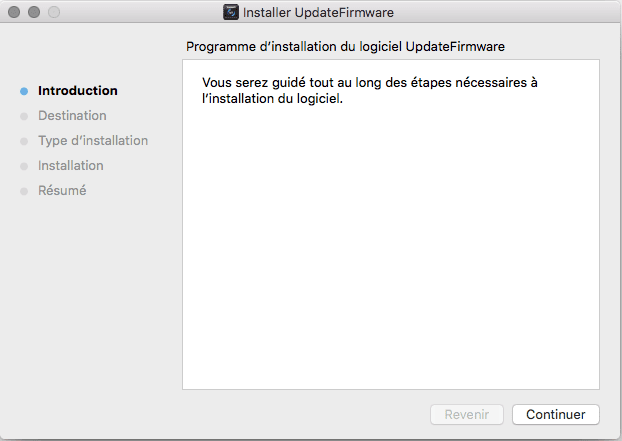622x441 pixels.
Task: Click the disabled Revenir button
Action: [467, 414]
